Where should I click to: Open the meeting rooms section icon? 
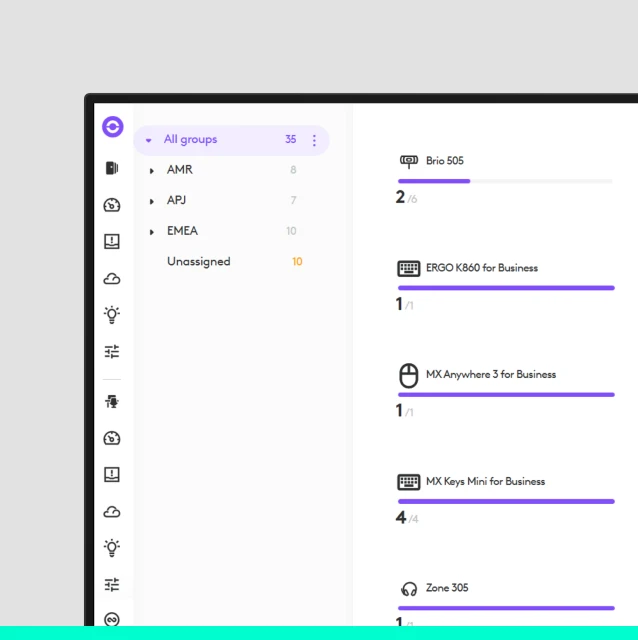112,168
